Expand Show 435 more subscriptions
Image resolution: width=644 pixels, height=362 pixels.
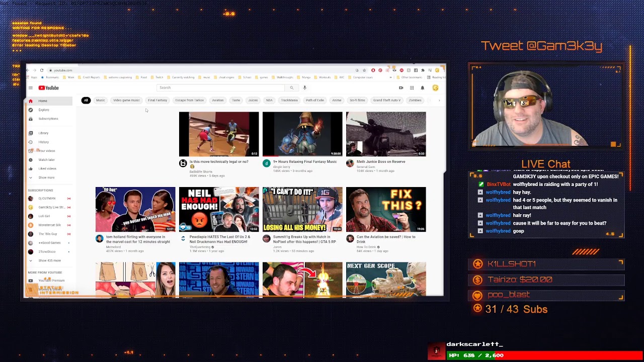pos(50,260)
